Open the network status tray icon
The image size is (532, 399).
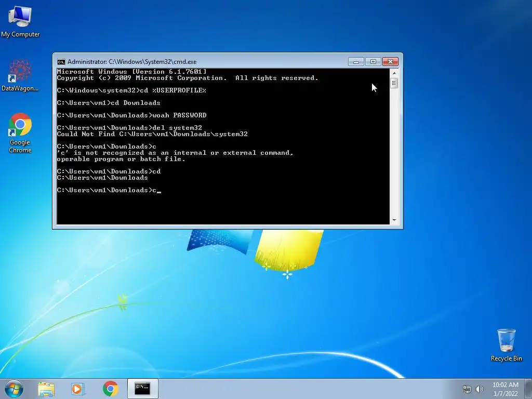click(467, 389)
